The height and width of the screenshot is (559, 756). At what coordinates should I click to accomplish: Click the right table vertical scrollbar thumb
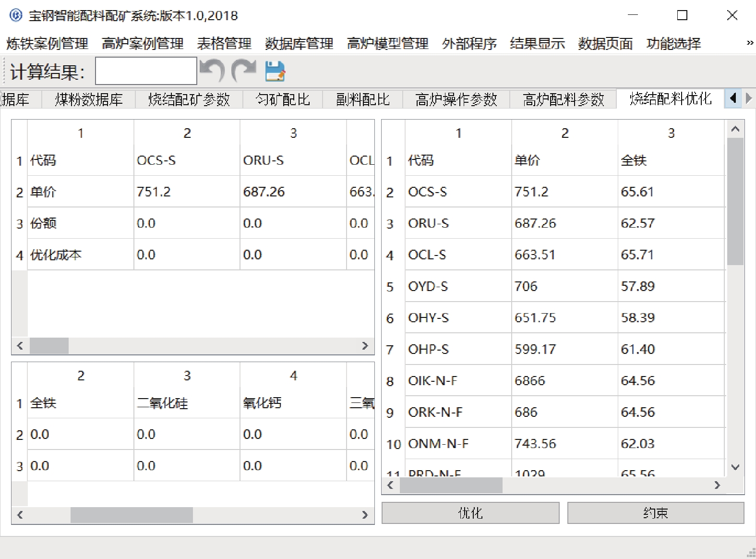coord(735,202)
